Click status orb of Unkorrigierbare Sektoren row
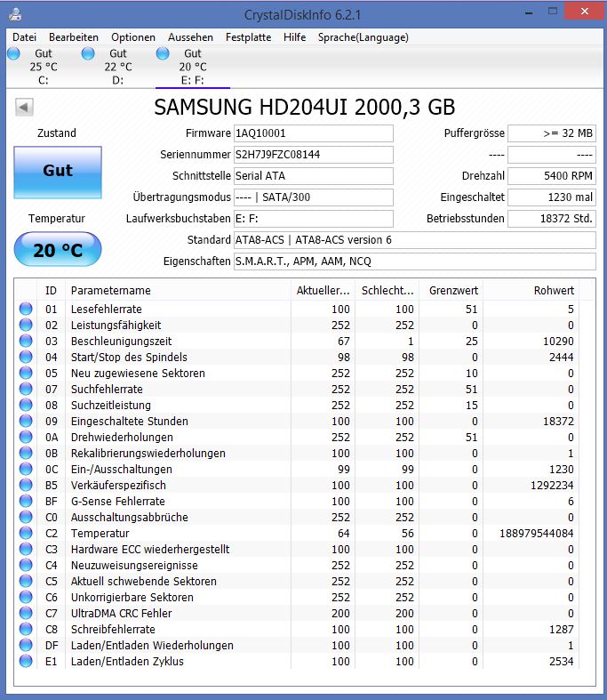This screenshot has height=700, width=607. pyautogui.click(x=26, y=597)
